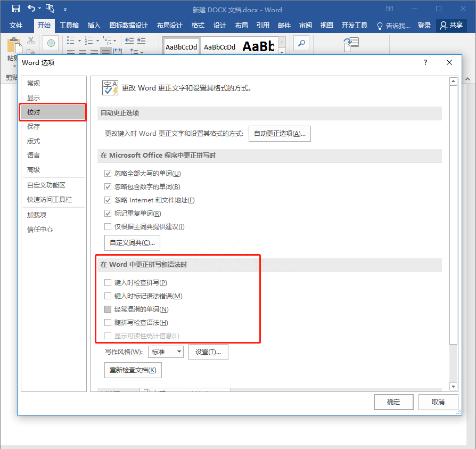Check 仅根据主词典提供建议 option
The width and height of the screenshot is (476, 449).
[x=108, y=227]
